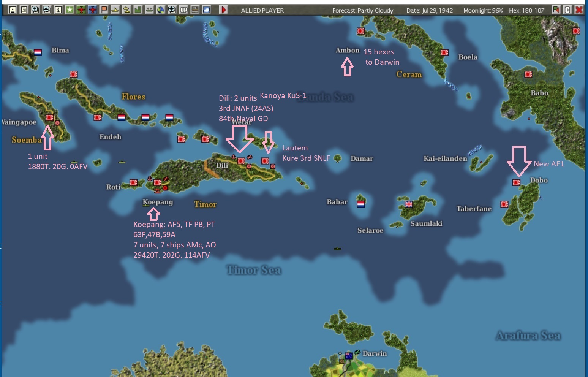Click the red plane on blue icon
The width and height of the screenshot is (588, 377).
pos(92,10)
